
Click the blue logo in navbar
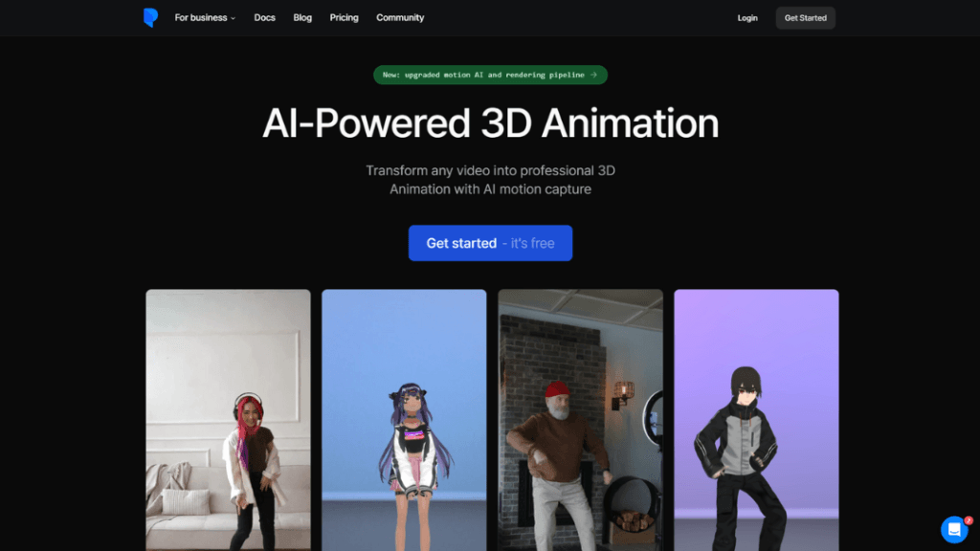click(x=150, y=17)
